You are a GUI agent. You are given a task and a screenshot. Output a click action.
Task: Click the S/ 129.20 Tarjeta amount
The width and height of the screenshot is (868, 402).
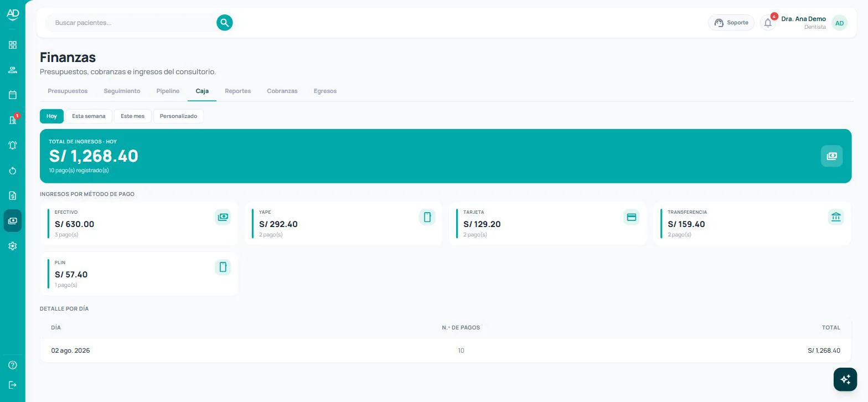tap(482, 224)
